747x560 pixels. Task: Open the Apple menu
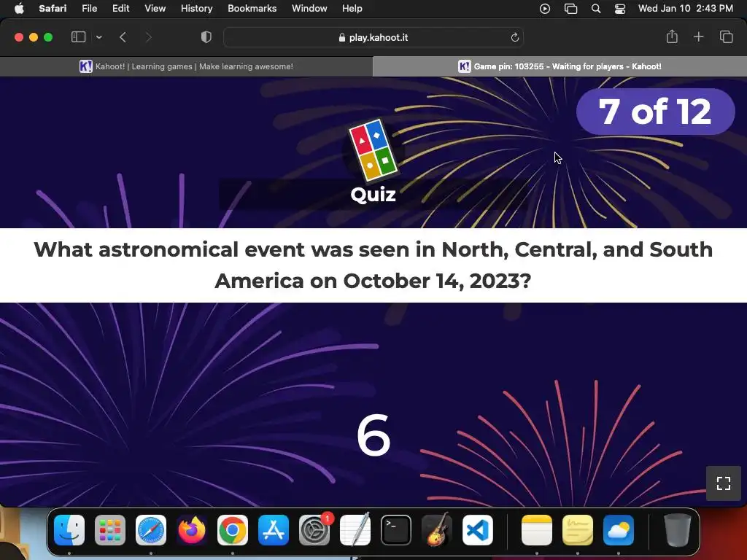[19, 9]
